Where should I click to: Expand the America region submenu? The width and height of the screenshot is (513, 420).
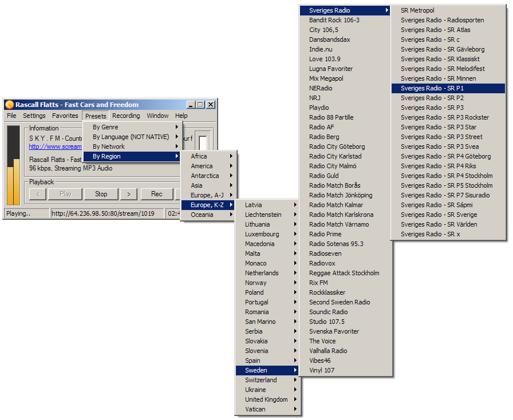[208, 166]
